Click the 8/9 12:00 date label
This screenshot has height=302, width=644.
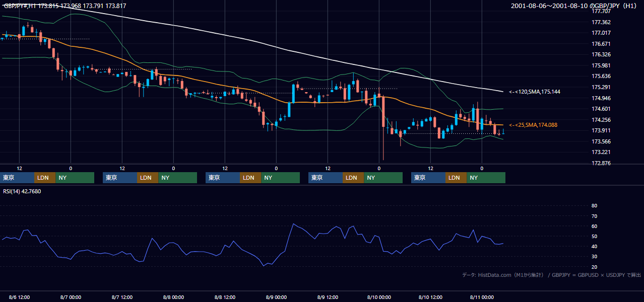328,297
